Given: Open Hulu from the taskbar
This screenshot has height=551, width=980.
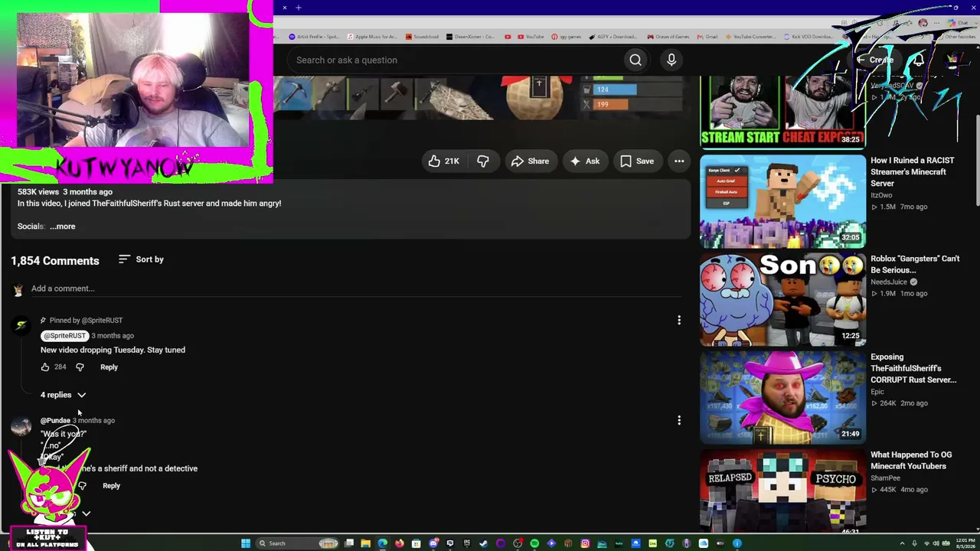Looking at the screenshot, I should click(x=619, y=543).
